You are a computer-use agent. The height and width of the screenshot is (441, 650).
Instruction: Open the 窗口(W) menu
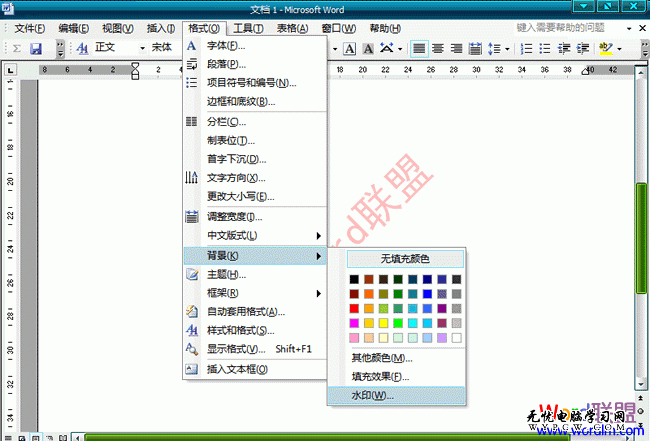click(339, 28)
